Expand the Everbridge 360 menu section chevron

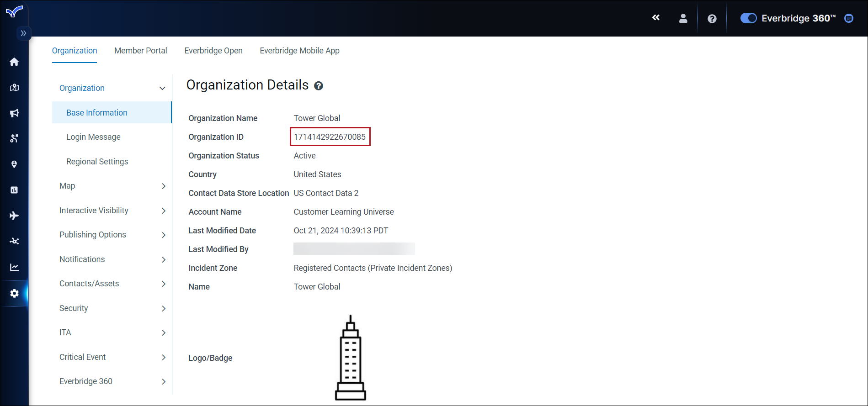point(164,381)
